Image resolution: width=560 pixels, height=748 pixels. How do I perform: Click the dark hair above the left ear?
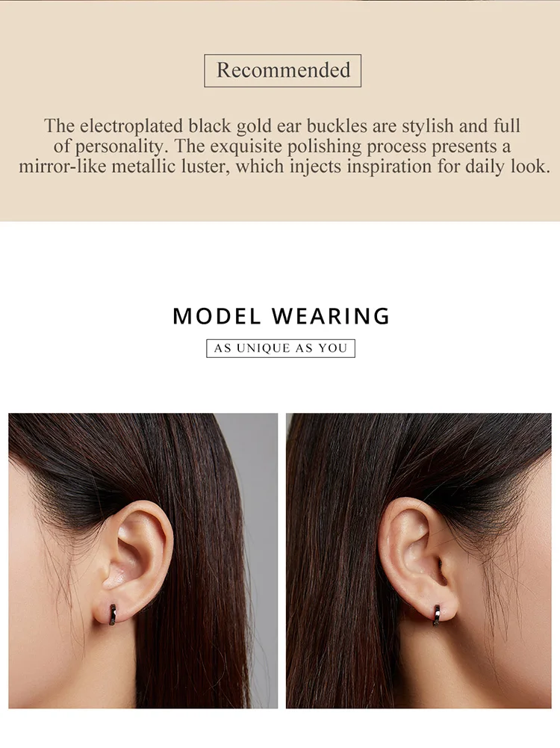point(119,458)
